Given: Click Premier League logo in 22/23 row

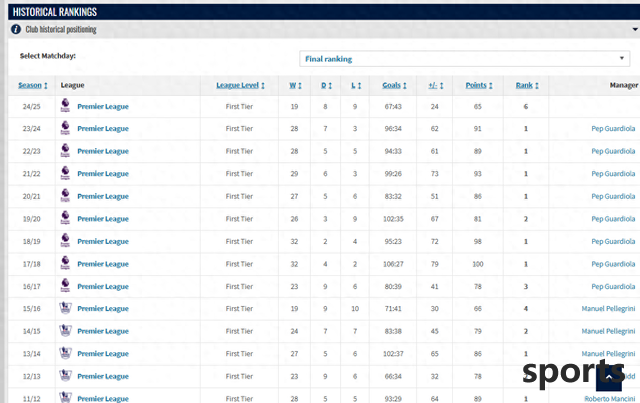Looking at the screenshot, I should [x=65, y=151].
